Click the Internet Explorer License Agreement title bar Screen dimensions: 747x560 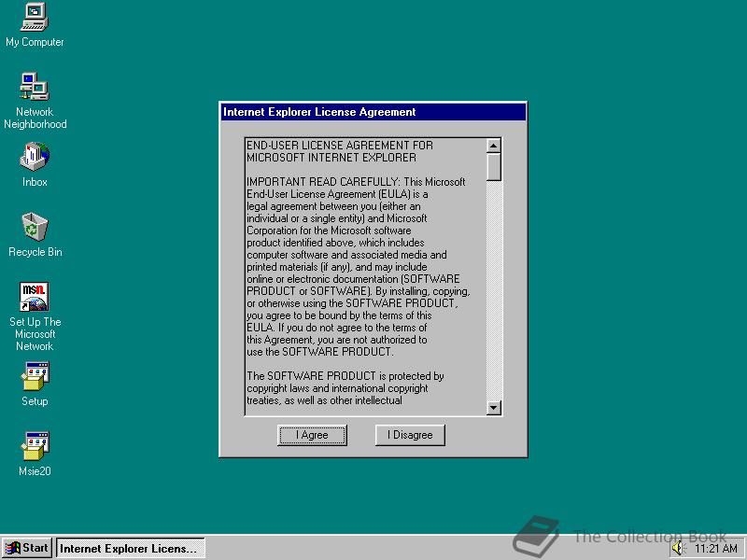374,112
